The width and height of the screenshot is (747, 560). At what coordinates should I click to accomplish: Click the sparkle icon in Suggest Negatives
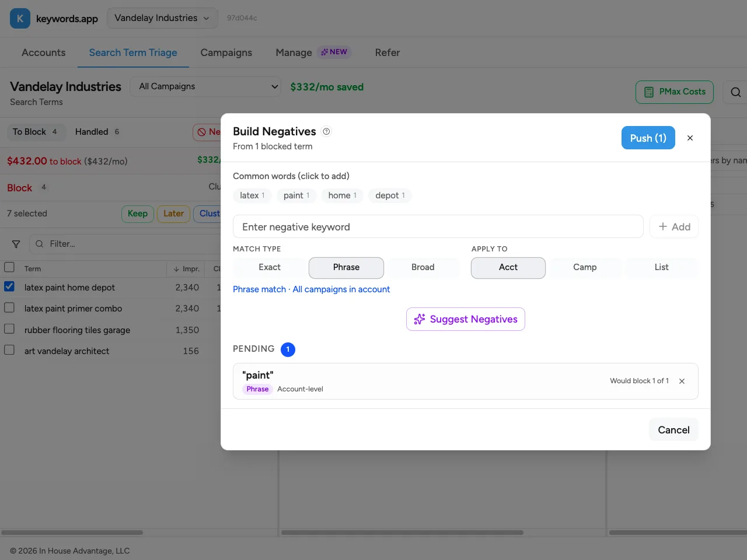tap(419, 319)
